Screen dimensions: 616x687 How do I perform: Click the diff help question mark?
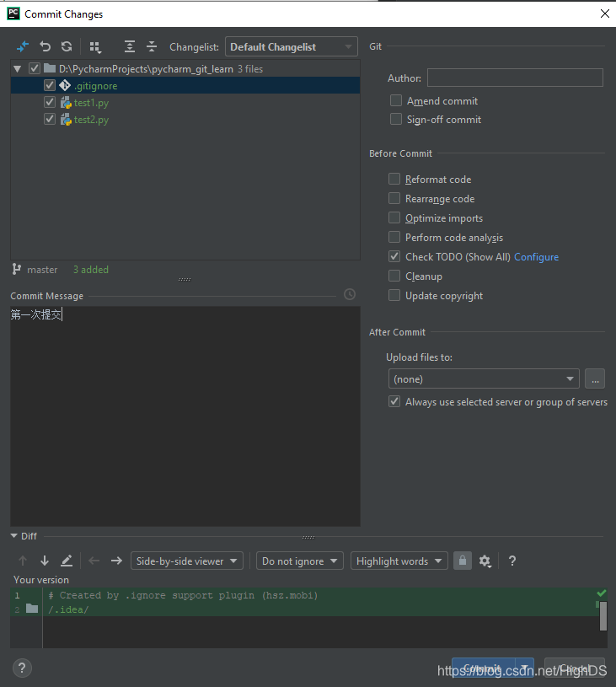tap(512, 561)
